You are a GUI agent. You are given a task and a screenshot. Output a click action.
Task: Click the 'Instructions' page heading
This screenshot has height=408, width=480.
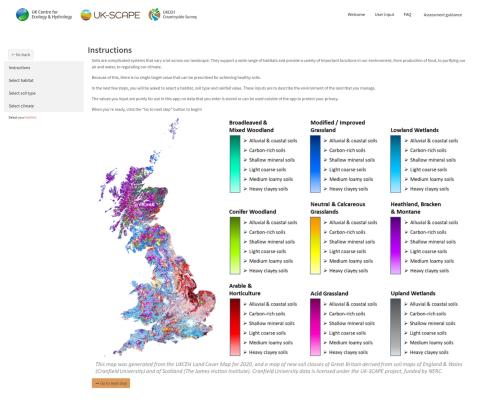pos(110,50)
